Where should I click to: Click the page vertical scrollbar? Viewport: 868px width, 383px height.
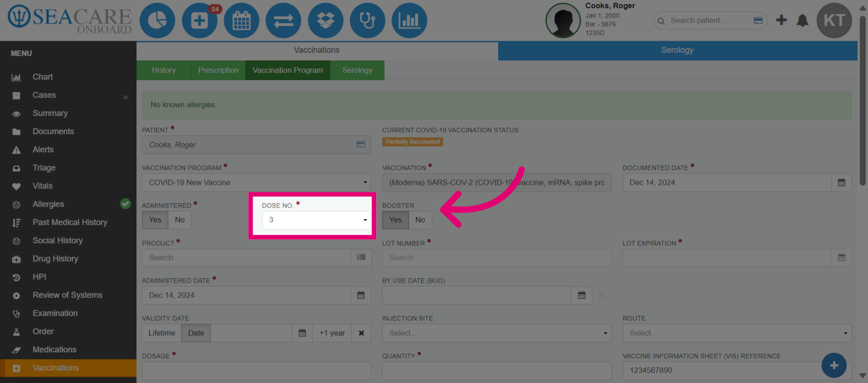pos(863,101)
